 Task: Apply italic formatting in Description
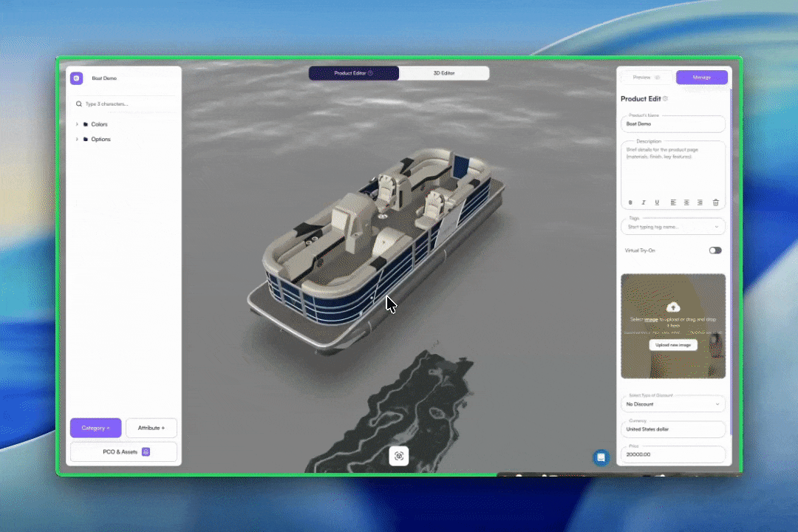644,202
